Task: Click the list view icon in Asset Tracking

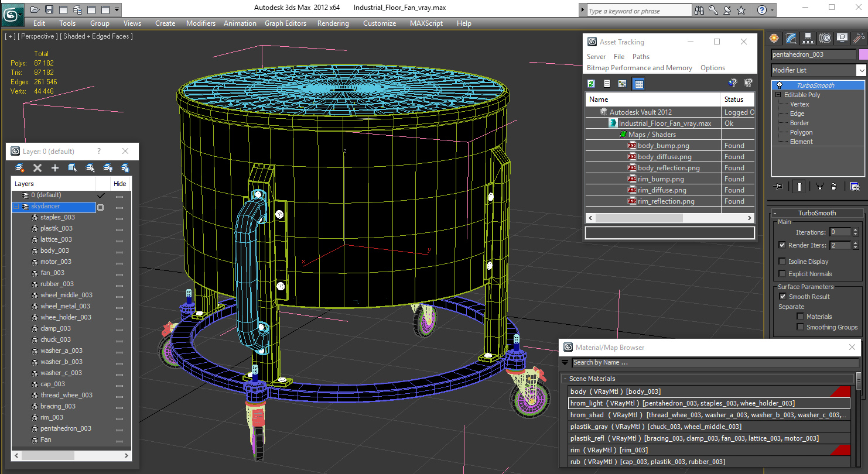Action: click(607, 84)
